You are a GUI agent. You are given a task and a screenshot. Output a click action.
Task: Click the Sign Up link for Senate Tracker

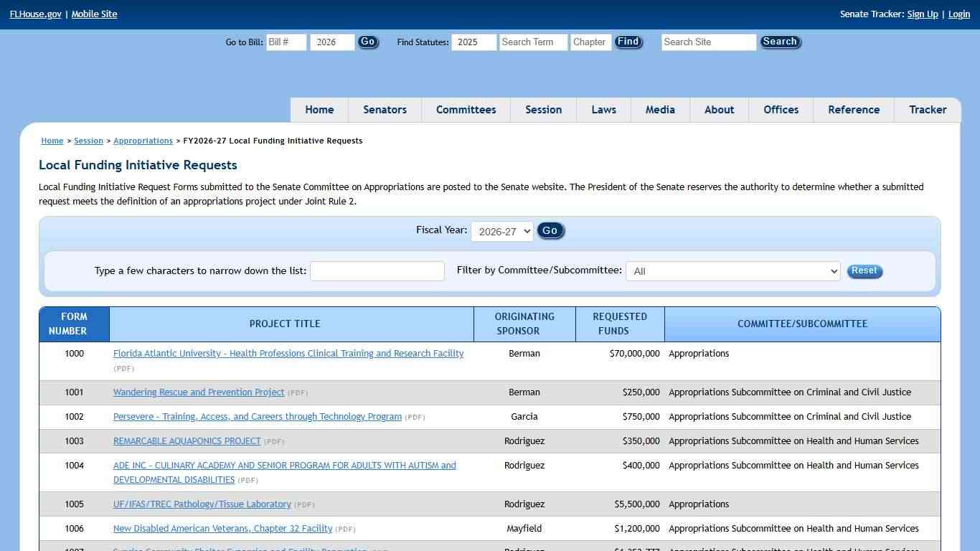pos(922,14)
